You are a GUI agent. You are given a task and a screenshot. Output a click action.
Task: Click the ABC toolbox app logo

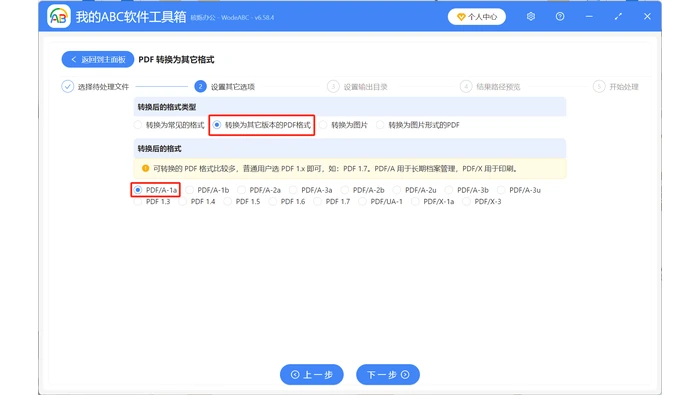[58, 17]
